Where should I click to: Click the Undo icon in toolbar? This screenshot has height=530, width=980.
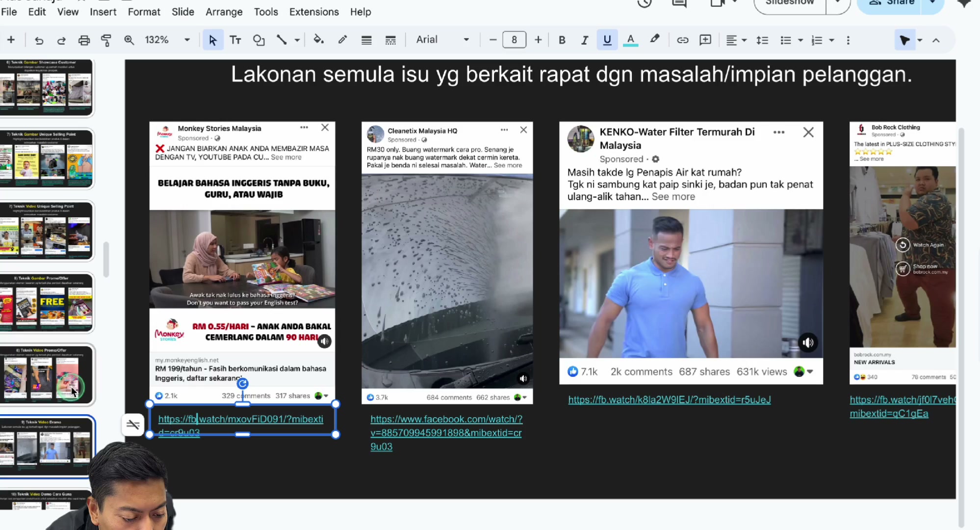point(39,40)
